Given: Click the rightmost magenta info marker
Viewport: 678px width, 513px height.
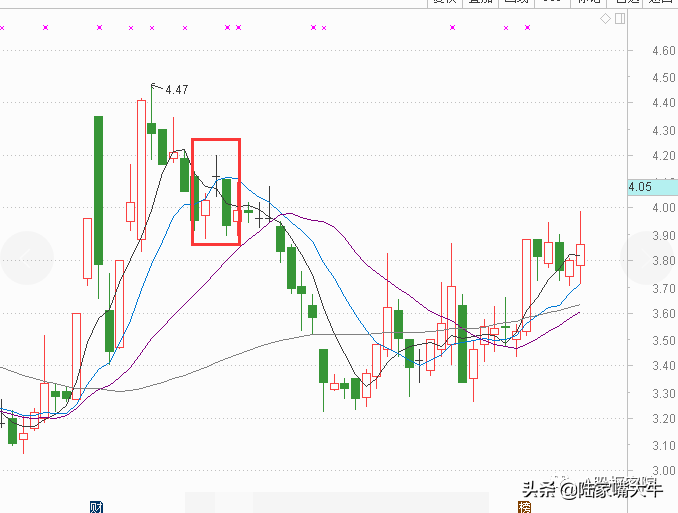Looking at the screenshot, I should (x=527, y=28).
